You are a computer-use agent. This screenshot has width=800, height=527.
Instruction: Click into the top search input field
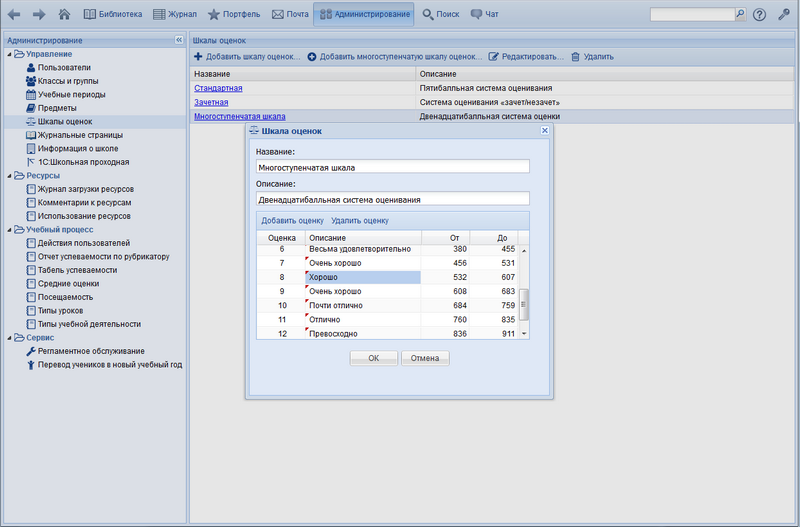point(692,14)
